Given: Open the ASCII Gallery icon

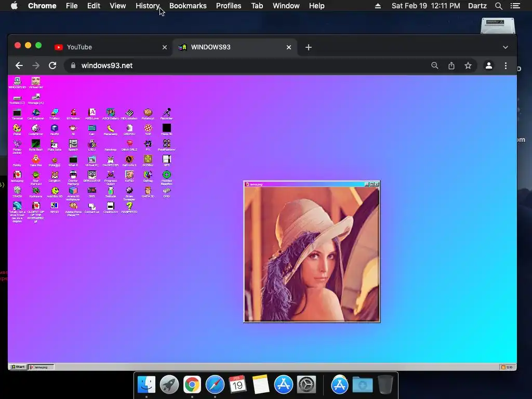Looking at the screenshot, I should pos(110,114).
